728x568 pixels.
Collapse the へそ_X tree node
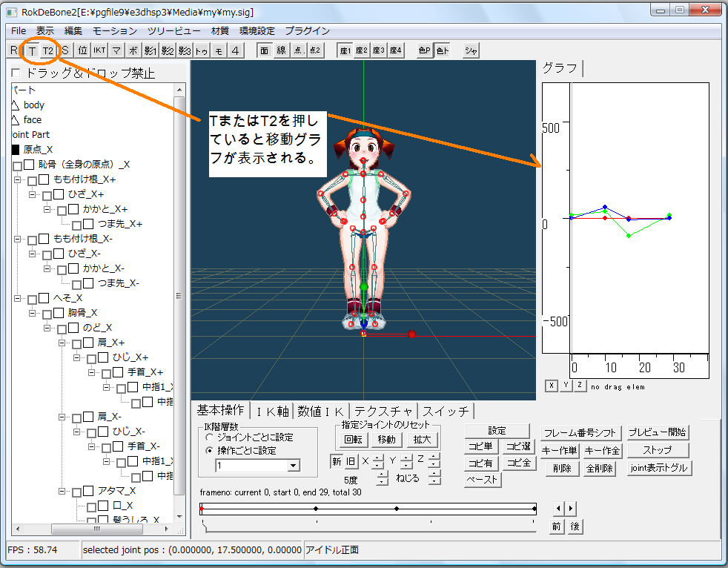point(18,298)
